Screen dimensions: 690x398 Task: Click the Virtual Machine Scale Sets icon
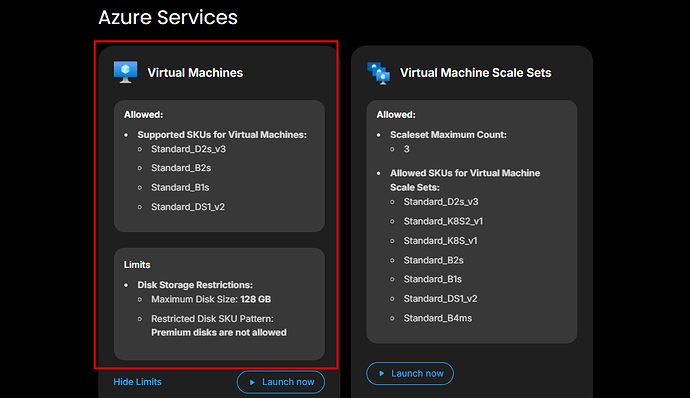(378, 73)
